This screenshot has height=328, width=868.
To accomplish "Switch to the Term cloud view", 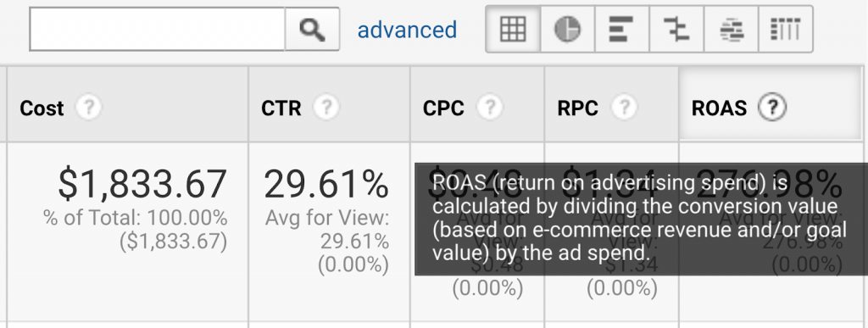I will pos(732,30).
